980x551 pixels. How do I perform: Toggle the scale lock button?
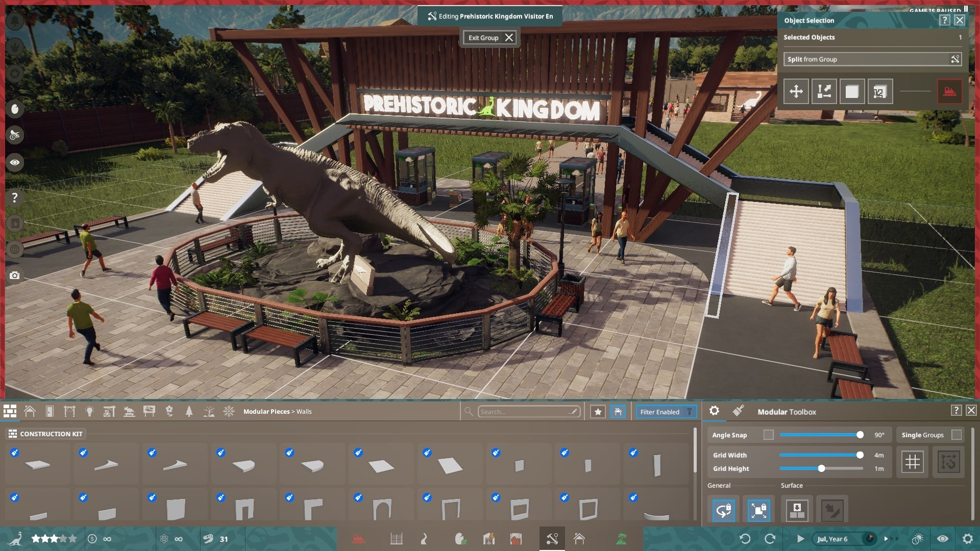(758, 510)
